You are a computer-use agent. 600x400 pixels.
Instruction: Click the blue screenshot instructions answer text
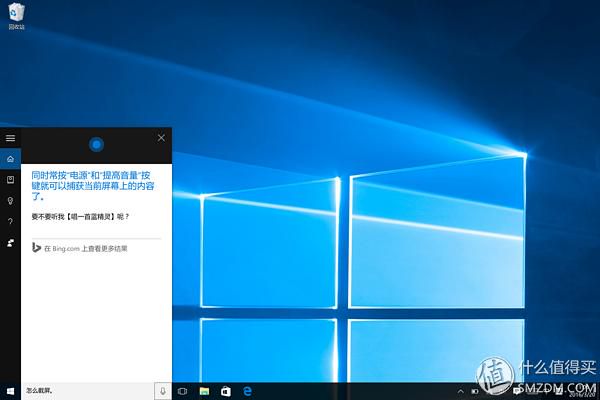pyautogui.click(x=93, y=186)
